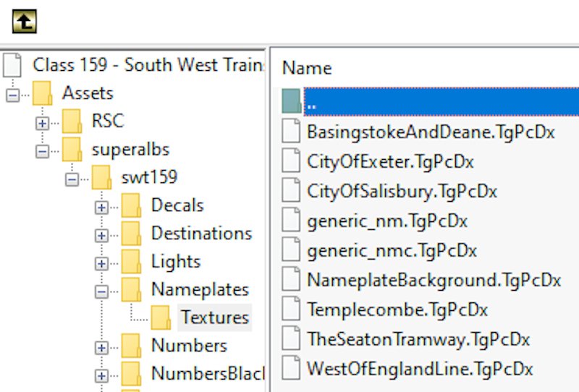Select file WestOfEnglandLine.TgPcDx
Screen dimensions: 579x392
point(420,369)
